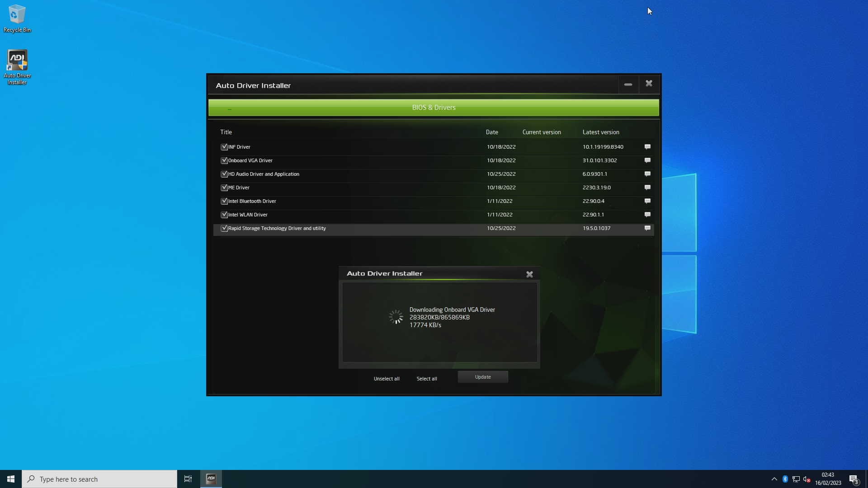Open info note for Onboard VGA Driver
This screenshot has height=488, width=868.
coord(647,160)
